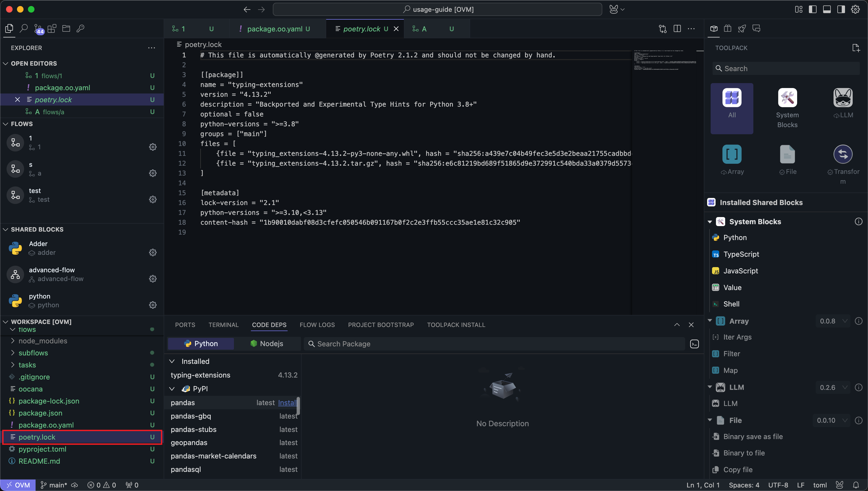
Task: Switch package manager to Nodejs
Action: (x=267, y=343)
